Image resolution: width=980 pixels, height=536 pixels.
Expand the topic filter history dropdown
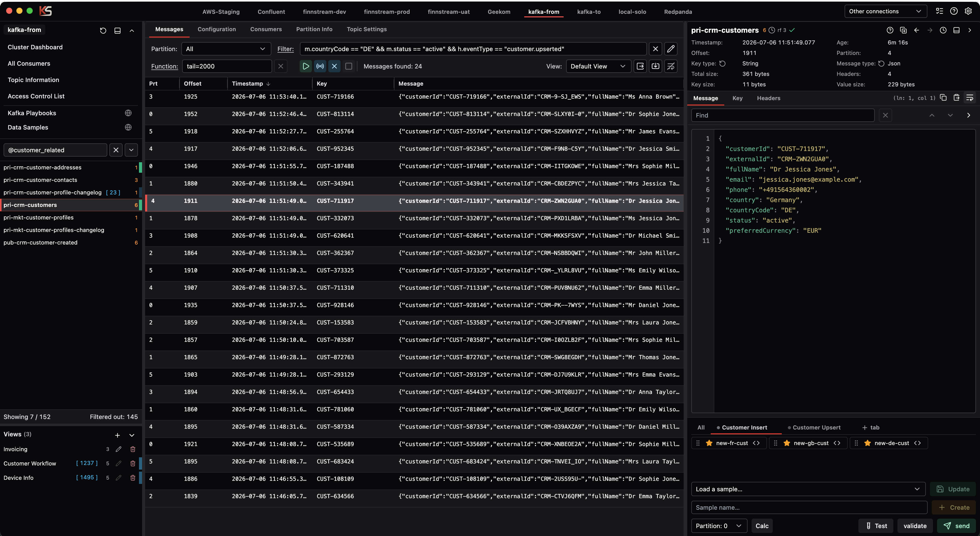coord(131,150)
